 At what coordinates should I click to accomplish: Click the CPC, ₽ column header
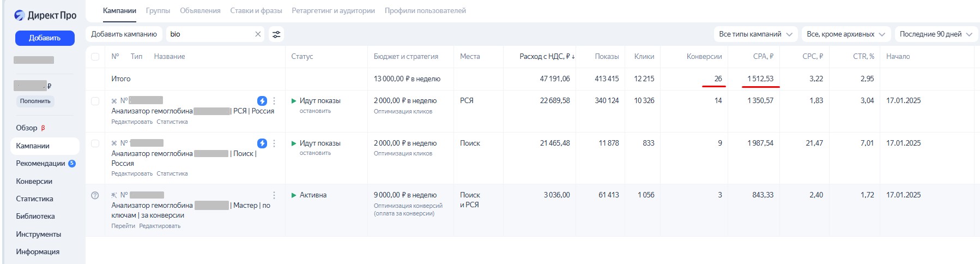click(813, 57)
